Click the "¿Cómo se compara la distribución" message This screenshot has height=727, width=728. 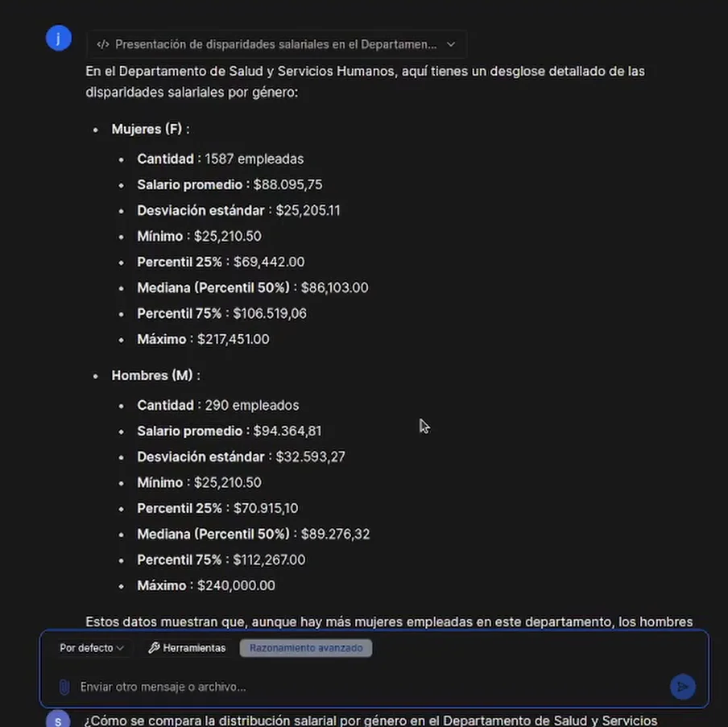pyautogui.click(x=370, y=721)
